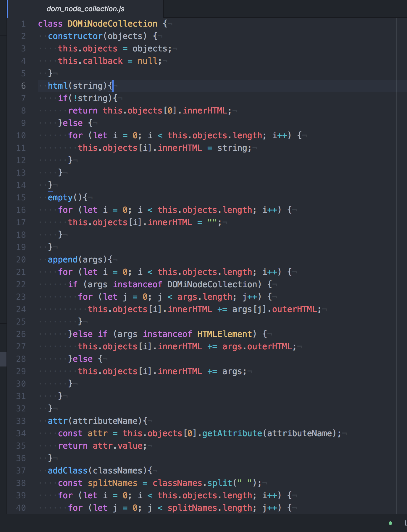Click the append method name on line 20
This screenshot has height=532, width=407.
point(63,259)
